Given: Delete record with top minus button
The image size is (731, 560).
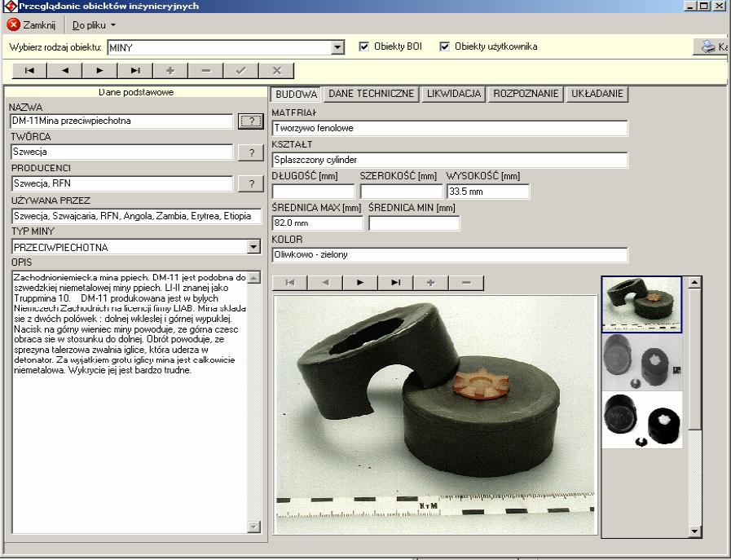Looking at the screenshot, I should (206, 70).
